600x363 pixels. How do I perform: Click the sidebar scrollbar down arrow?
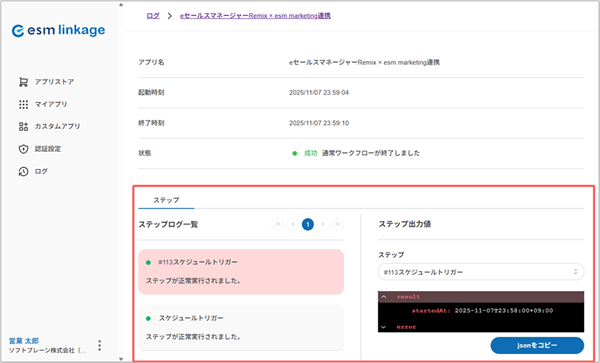[121, 359]
